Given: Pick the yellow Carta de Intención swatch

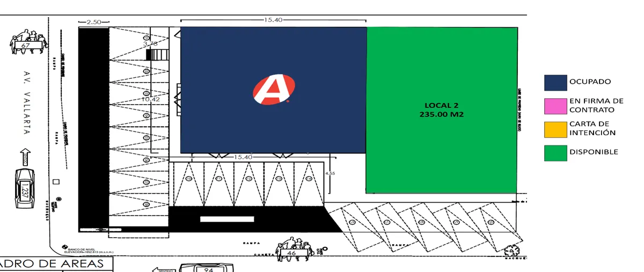Looking at the screenshot, I should [x=555, y=129].
